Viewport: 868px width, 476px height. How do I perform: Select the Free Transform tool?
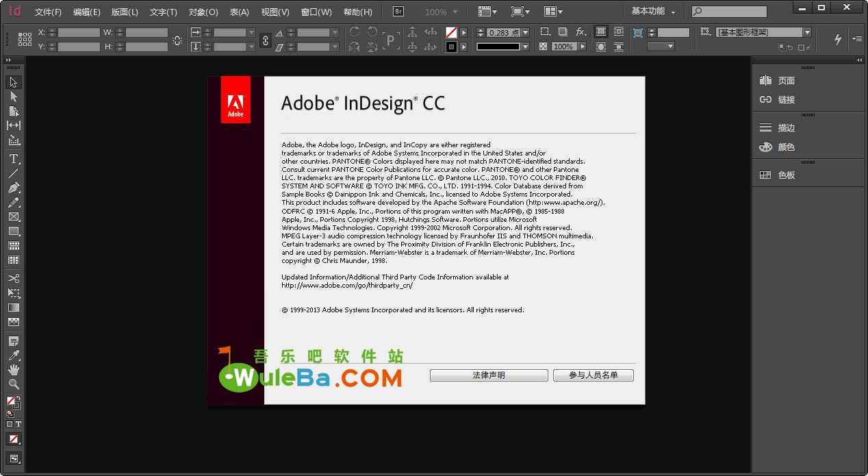[x=14, y=292]
